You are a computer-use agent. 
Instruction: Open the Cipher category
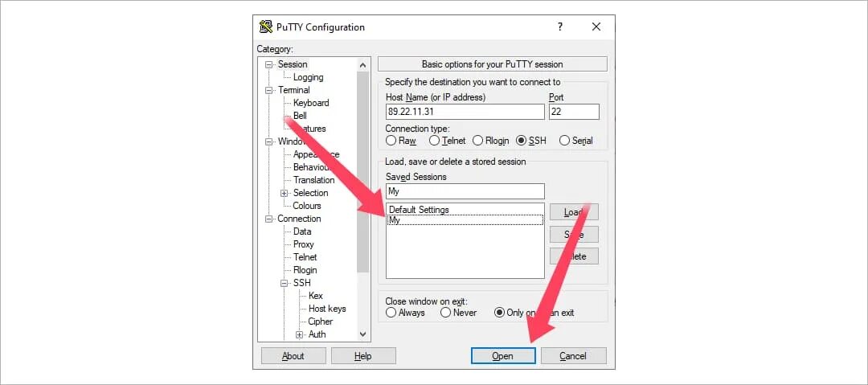[321, 322]
